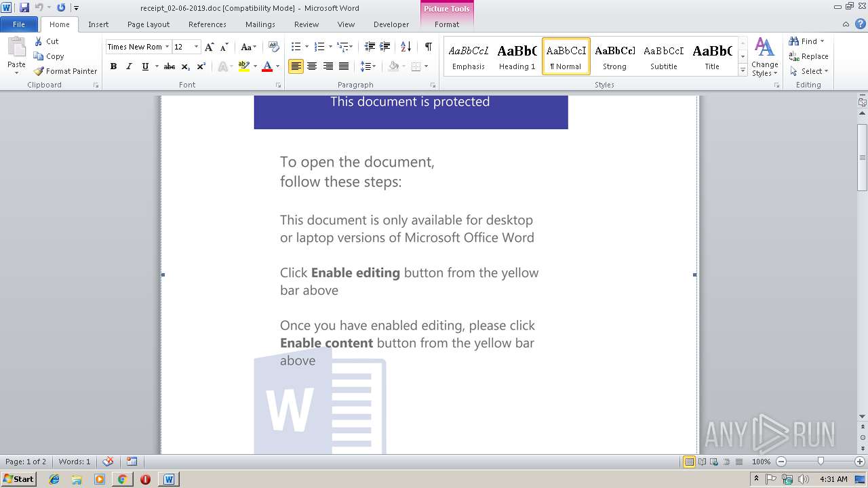This screenshot has width=868, height=488.
Task: Switch to the Picture Tools Format tab
Action: pos(447,24)
